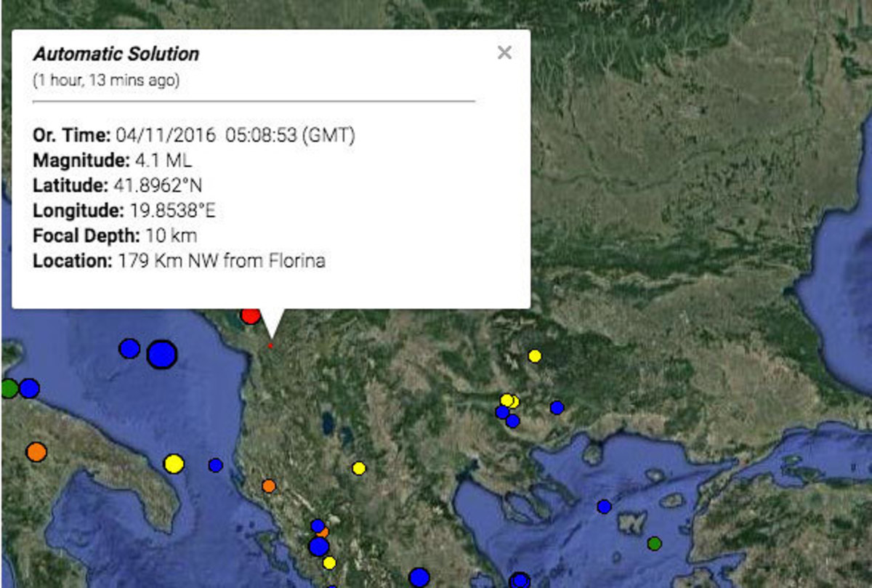Open the lone blue marker in the northern Aegean Sea

point(604,506)
